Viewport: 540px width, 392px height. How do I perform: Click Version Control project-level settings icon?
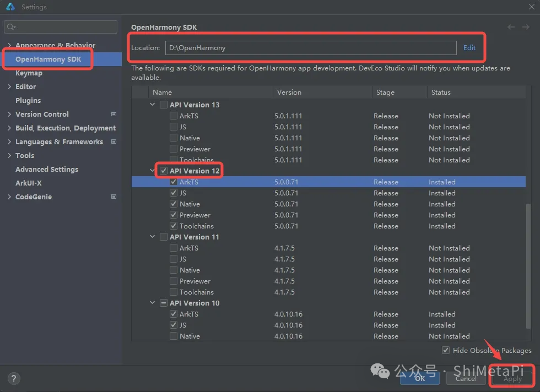(114, 114)
